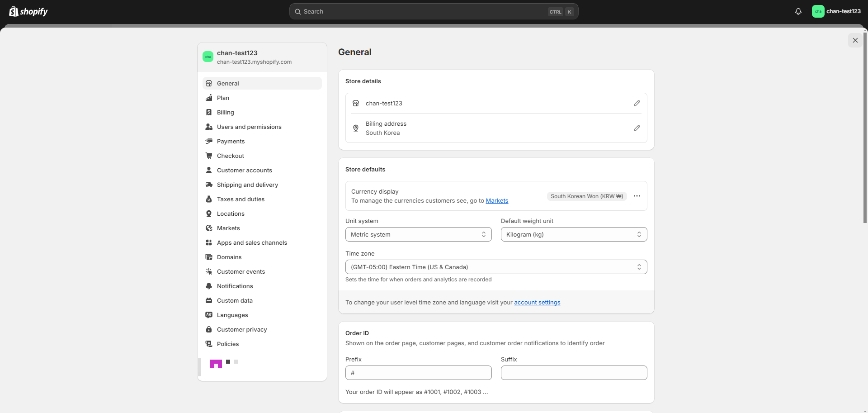868x413 pixels.
Task: Click the Taxes and duties icon
Action: (x=209, y=199)
